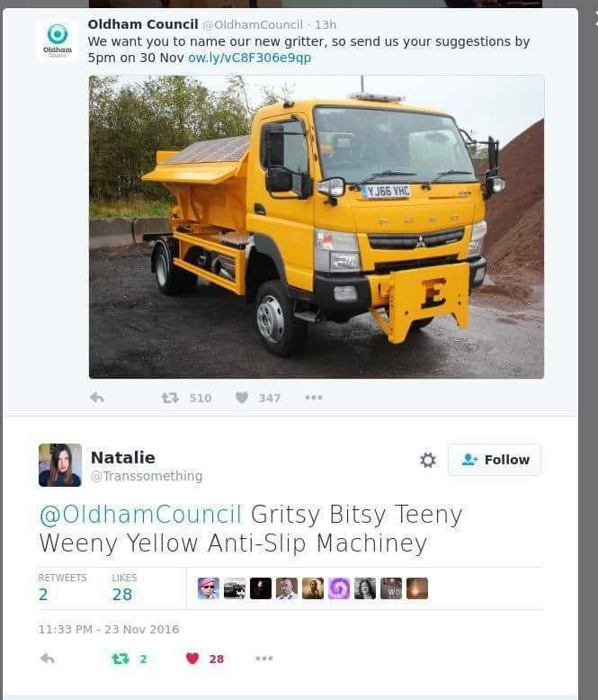Open Natalie's profile picture
598x700 pixels.
(x=60, y=465)
